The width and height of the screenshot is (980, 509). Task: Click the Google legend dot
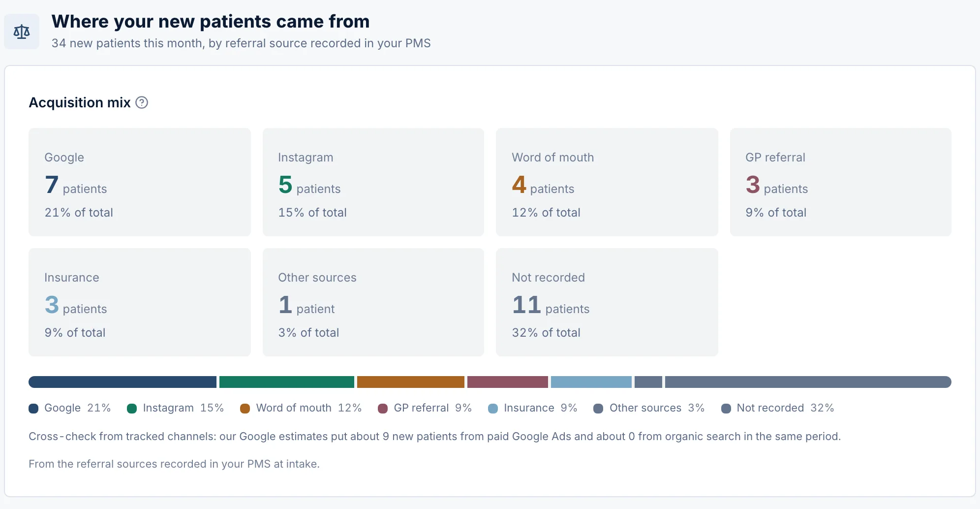pos(33,408)
